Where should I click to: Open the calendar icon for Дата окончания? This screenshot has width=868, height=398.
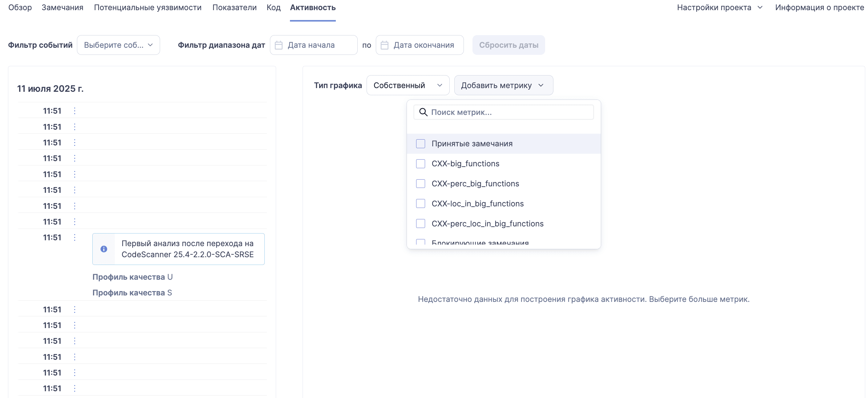pyautogui.click(x=384, y=45)
